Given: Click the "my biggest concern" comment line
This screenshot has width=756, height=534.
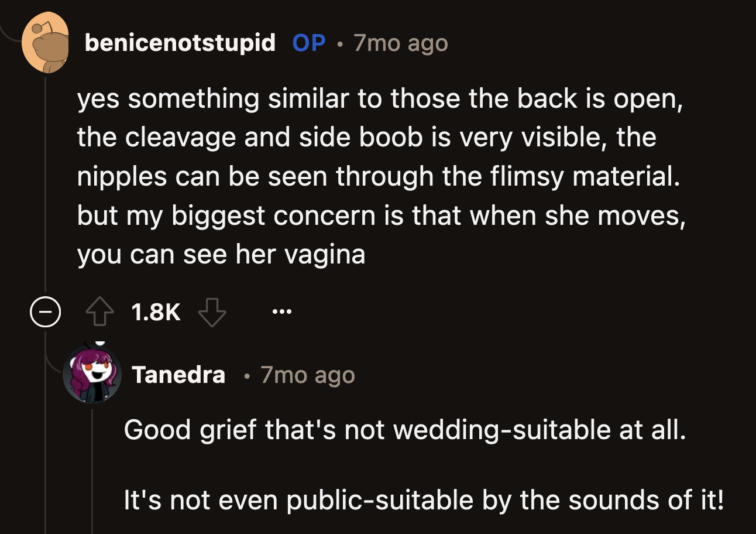Looking at the screenshot, I should 380,215.
